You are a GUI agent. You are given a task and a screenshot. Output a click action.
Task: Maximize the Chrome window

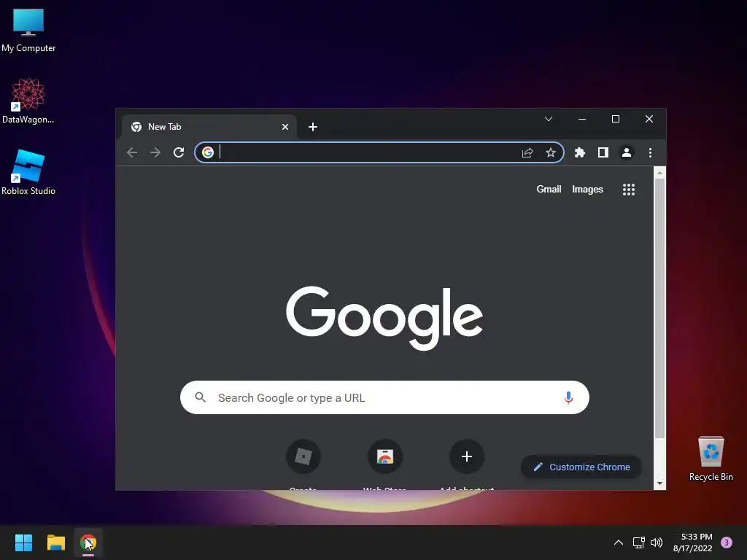click(616, 119)
